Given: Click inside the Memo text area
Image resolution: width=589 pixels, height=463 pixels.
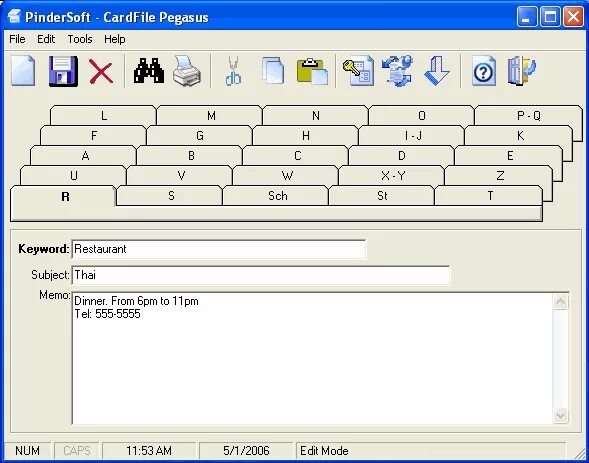Looking at the screenshot, I should coord(312,358).
